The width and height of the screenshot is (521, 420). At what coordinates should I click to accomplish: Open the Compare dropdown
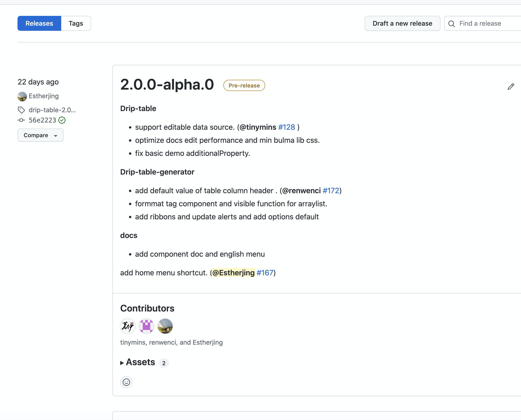tap(40, 135)
